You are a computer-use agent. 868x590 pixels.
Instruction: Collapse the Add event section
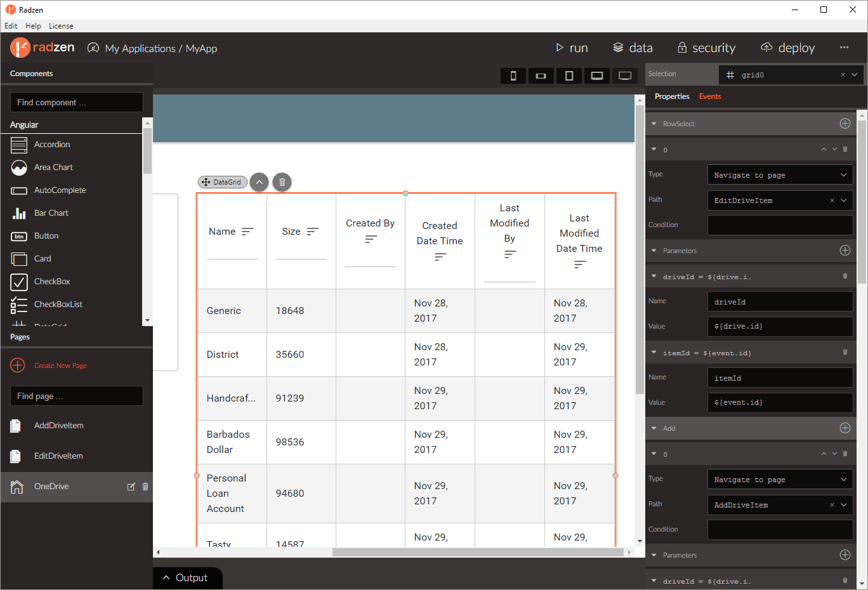coord(654,428)
